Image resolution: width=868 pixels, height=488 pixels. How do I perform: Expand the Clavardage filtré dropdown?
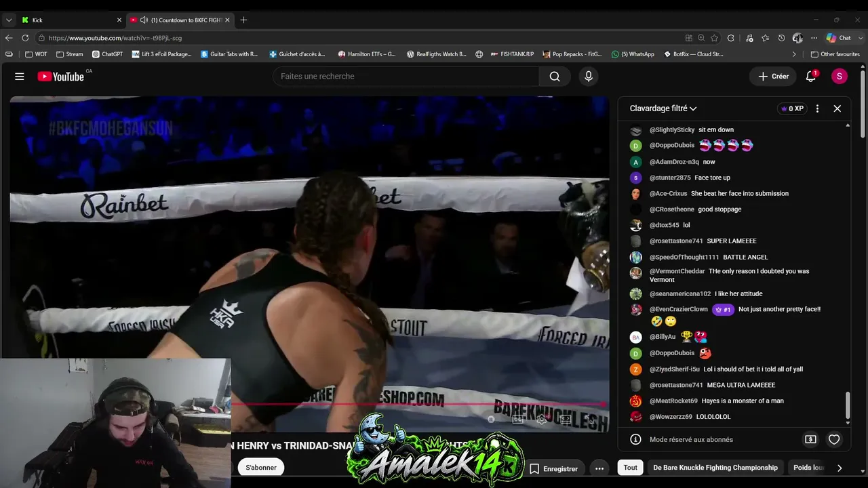point(663,108)
